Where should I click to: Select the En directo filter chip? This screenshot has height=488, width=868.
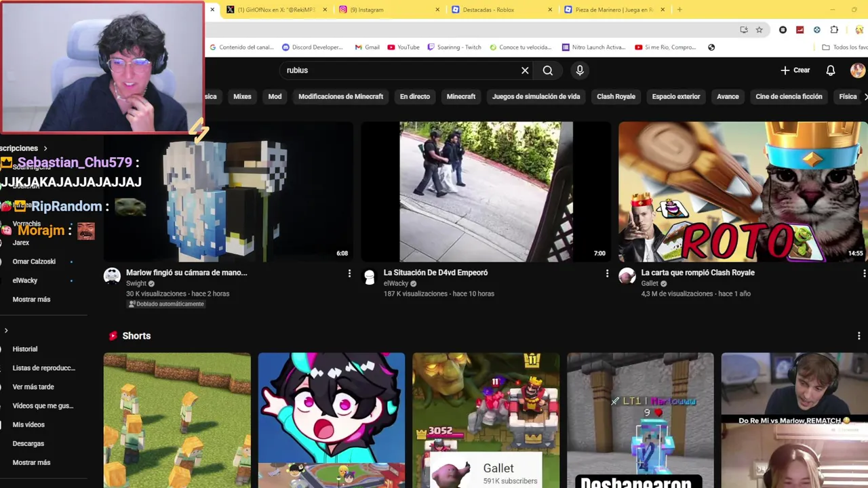click(x=415, y=96)
